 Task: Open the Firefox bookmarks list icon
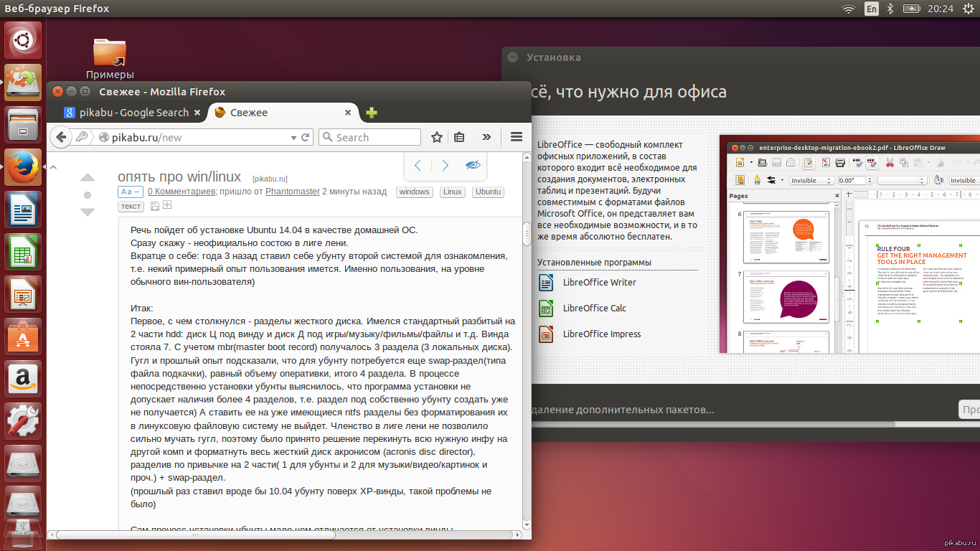460,137
